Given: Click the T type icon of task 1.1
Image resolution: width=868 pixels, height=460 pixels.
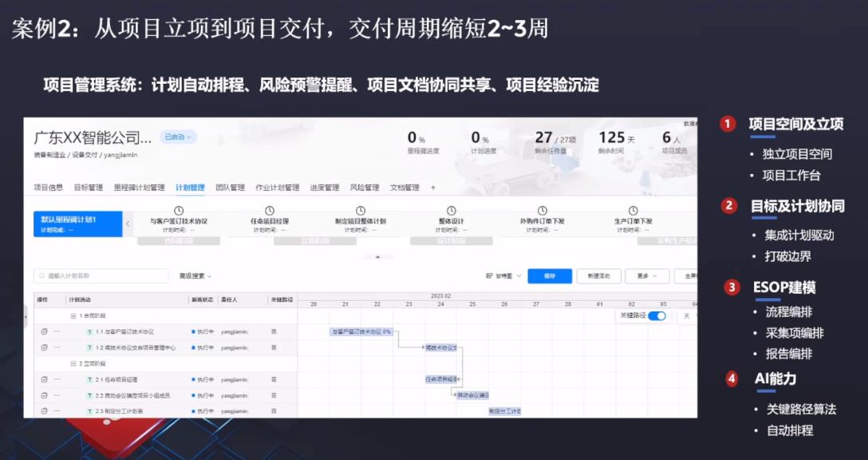Looking at the screenshot, I should point(89,332).
